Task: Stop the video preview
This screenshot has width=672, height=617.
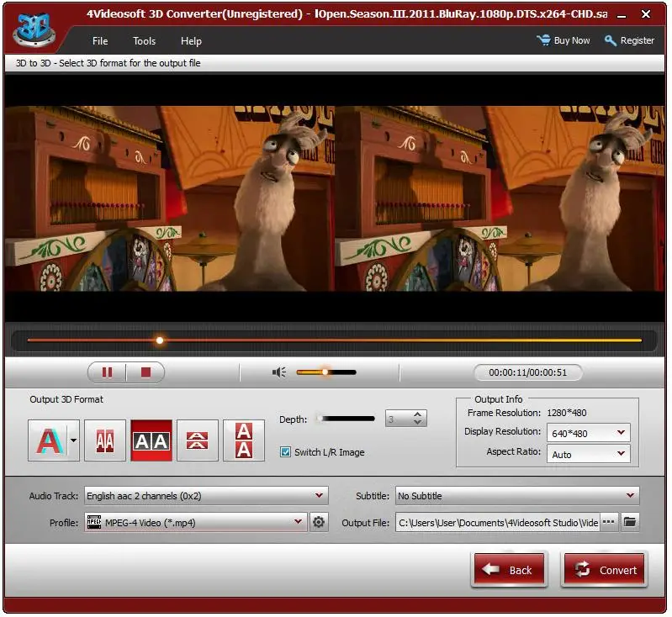Action: tap(146, 372)
